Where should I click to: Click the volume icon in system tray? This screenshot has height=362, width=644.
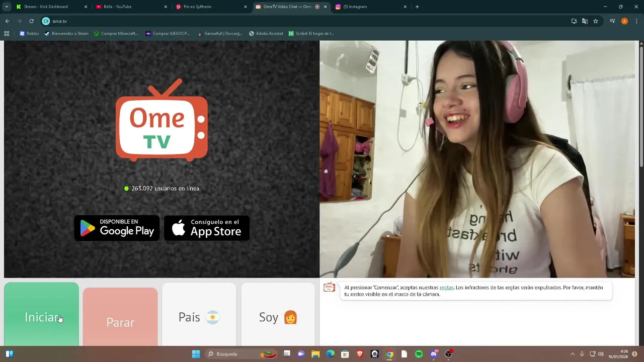click(601, 354)
